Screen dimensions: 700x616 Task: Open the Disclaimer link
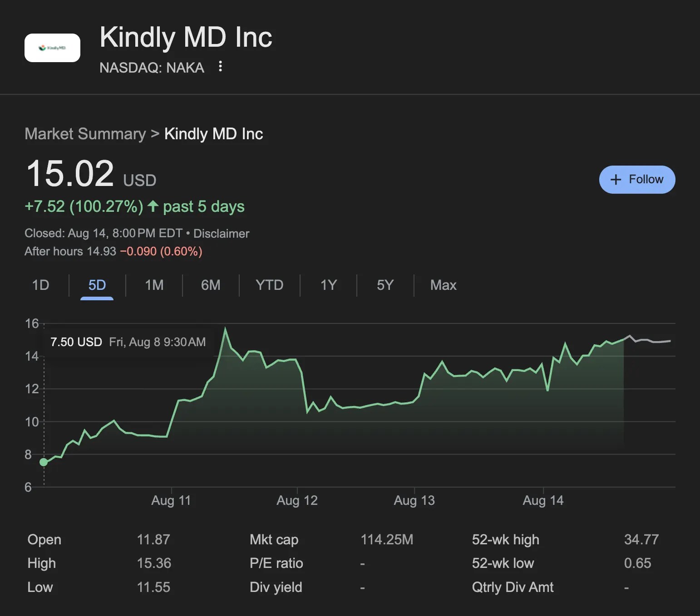click(221, 234)
